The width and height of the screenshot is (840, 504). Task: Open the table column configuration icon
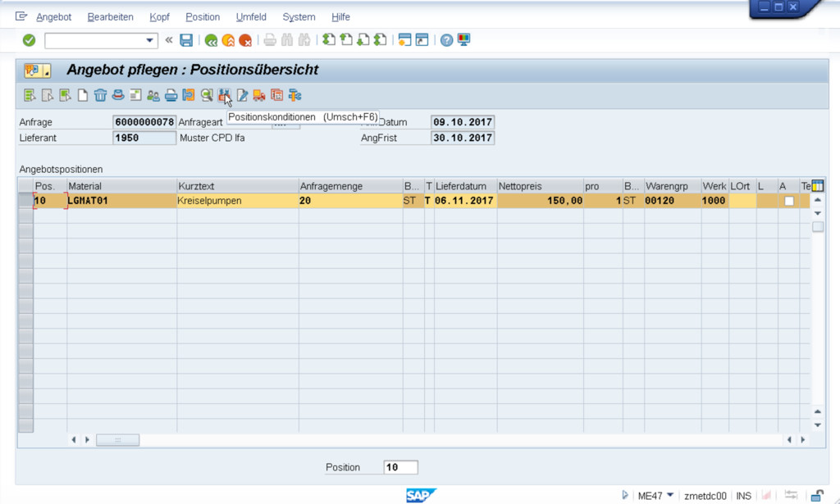[x=817, y=187]
